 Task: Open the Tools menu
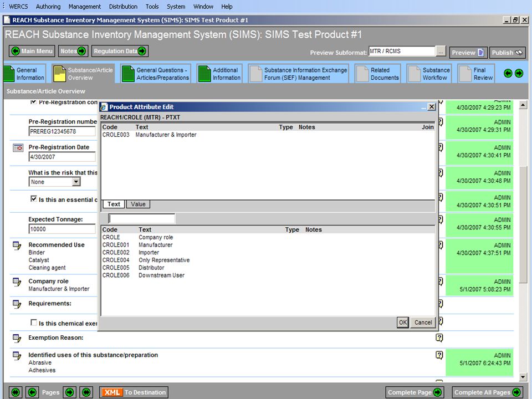(x=152, y=7)
